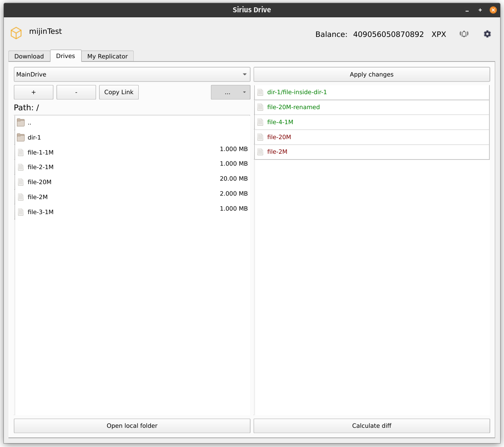
Task: Click file icon next to file-2M in left list
Action: (x=21, y=197)
